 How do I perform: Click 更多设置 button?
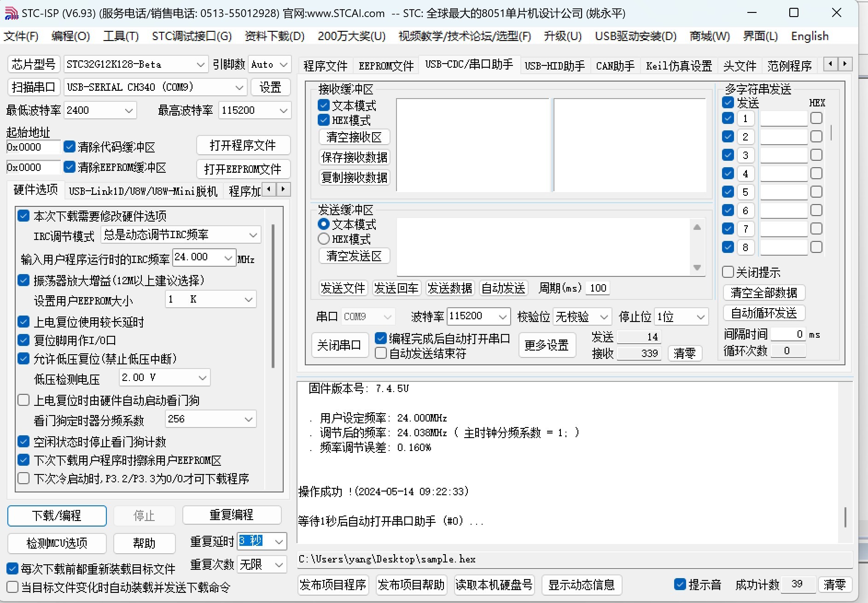point(547,345)
